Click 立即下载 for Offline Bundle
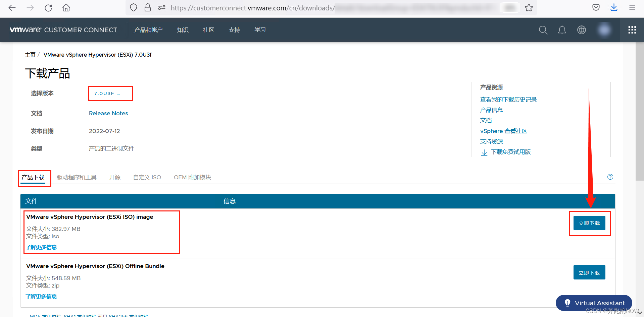The width and height of the screenshot is (644, 317). click(x=589, y=272)
